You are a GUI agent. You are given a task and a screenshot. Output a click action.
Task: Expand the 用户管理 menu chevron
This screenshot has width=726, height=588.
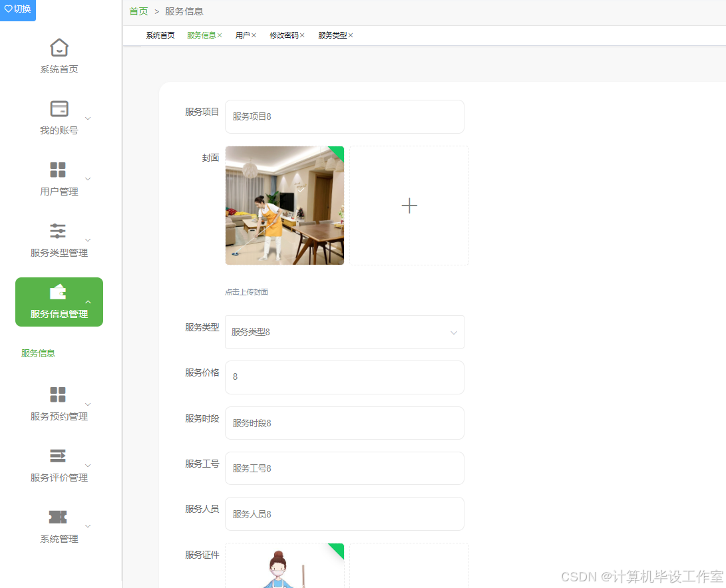pyautogui.click(x=88, y=179)
